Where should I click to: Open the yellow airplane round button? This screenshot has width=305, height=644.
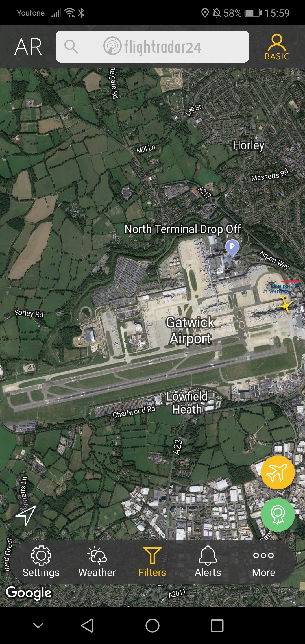click(x=278, y=472)
